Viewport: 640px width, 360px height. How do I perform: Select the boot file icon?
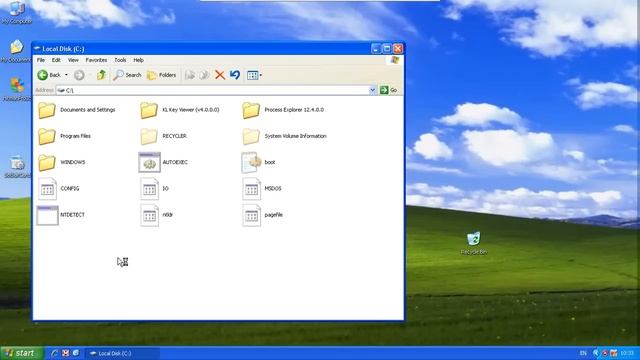pos(251,162)
